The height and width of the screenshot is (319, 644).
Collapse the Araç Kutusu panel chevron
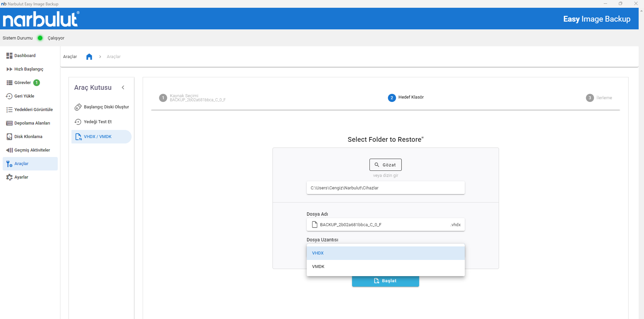pos(123,88)
